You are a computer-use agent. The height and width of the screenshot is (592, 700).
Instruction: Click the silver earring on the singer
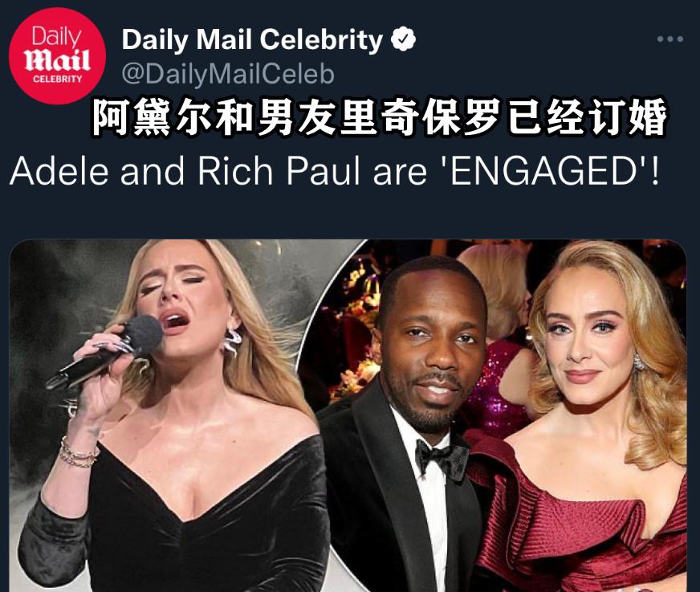(232, 339)
